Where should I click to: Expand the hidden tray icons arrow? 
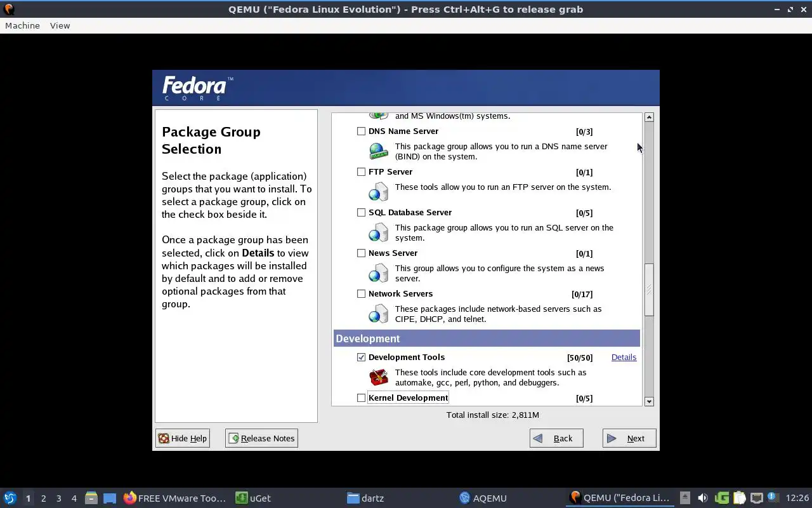click(x=684, y=498)
